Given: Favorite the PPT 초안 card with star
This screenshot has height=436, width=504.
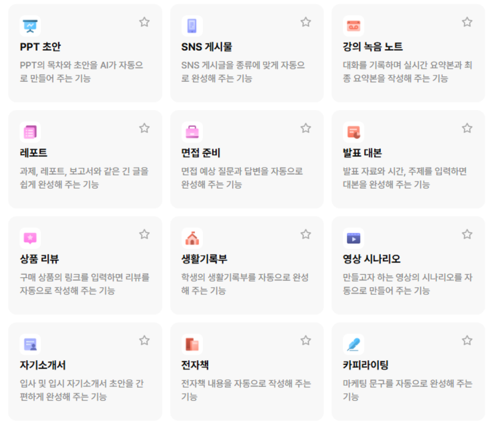Looking at the screenshot, I should 144,22.
